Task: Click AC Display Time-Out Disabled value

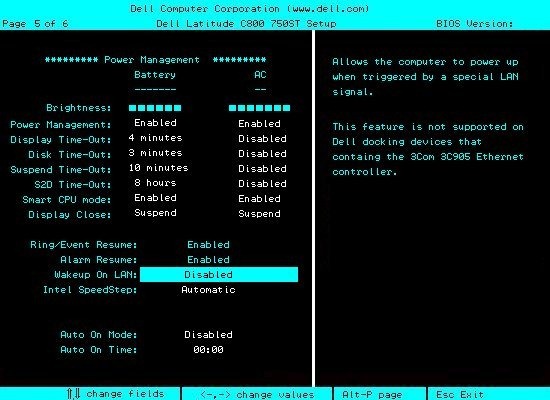Action: point(262,139)
